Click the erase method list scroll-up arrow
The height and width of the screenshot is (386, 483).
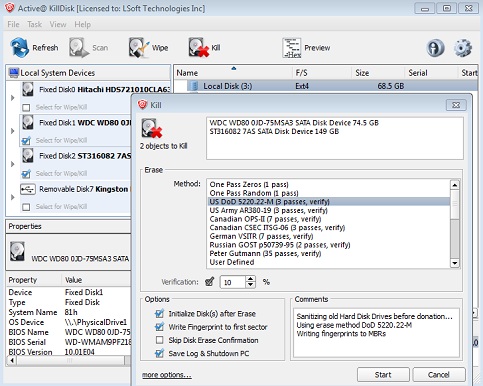point(455,185)
